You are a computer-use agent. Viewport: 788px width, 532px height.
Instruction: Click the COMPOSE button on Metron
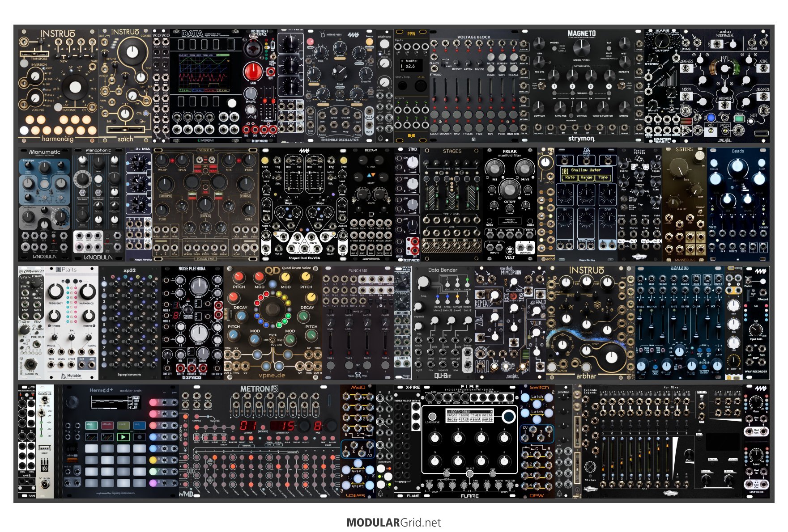[x=196, y=416]
